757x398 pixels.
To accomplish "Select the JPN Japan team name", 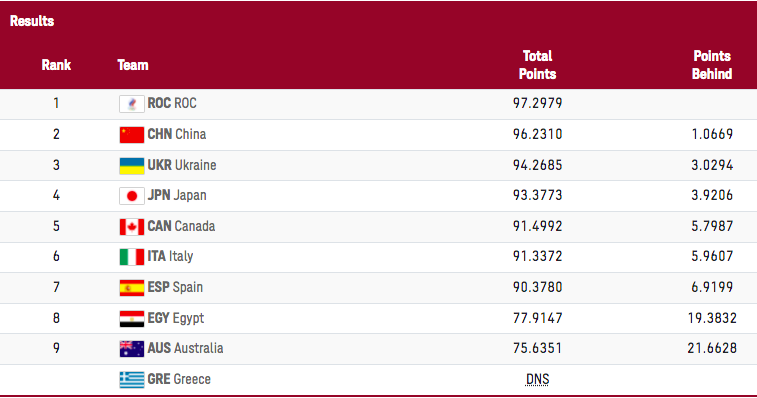I will [x=177, y=195].
